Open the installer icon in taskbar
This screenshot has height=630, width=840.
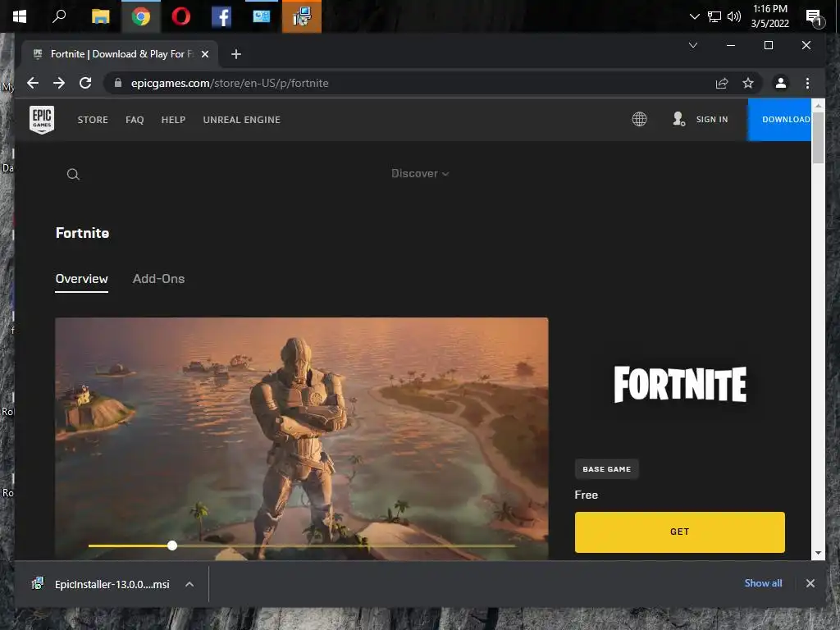[302, 16]
